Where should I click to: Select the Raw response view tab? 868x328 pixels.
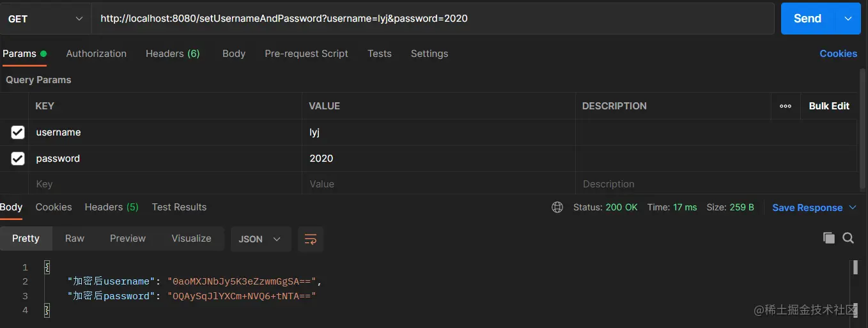[75, 238]
